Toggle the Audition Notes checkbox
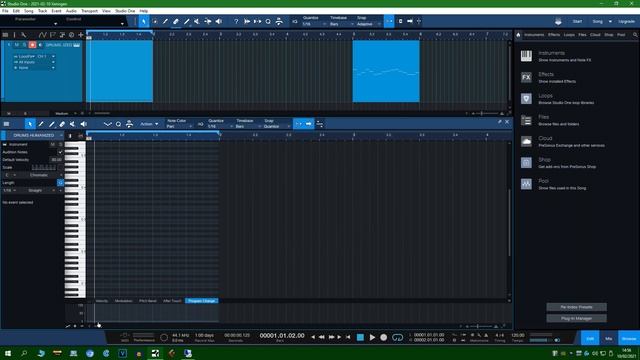Screen dimensions: 640x360 pos(60,152)
